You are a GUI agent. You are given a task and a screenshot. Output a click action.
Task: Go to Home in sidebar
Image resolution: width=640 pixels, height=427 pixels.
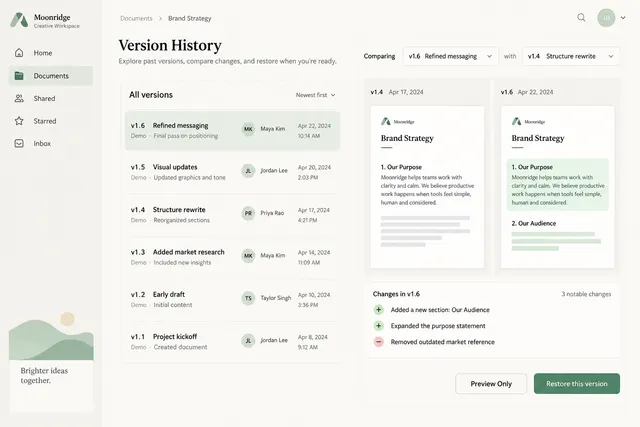51,53
